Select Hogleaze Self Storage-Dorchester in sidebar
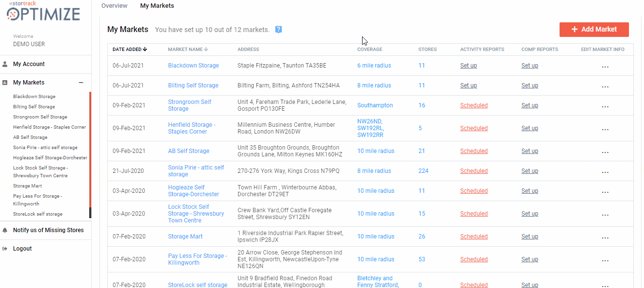The width and height of the screenshot is (644, 288). 50,158
